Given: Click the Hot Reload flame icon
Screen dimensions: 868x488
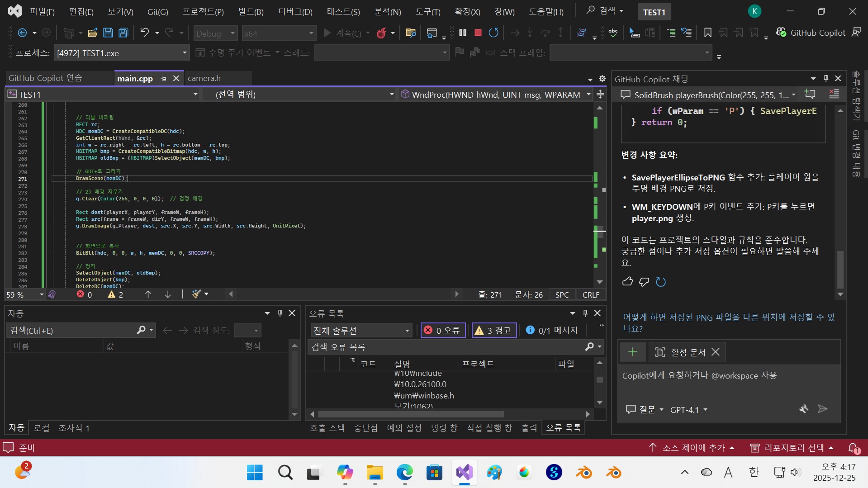Looking at the screenshot, I should (381, 33).
